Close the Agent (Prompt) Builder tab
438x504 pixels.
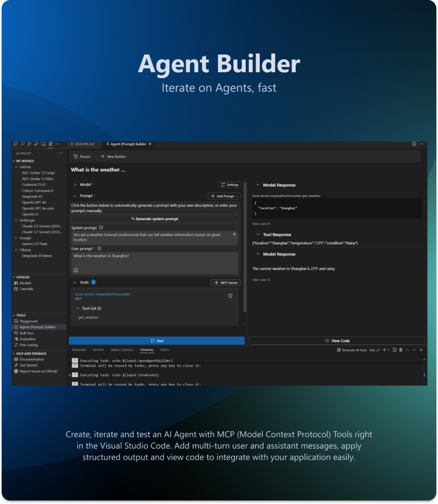150,144
